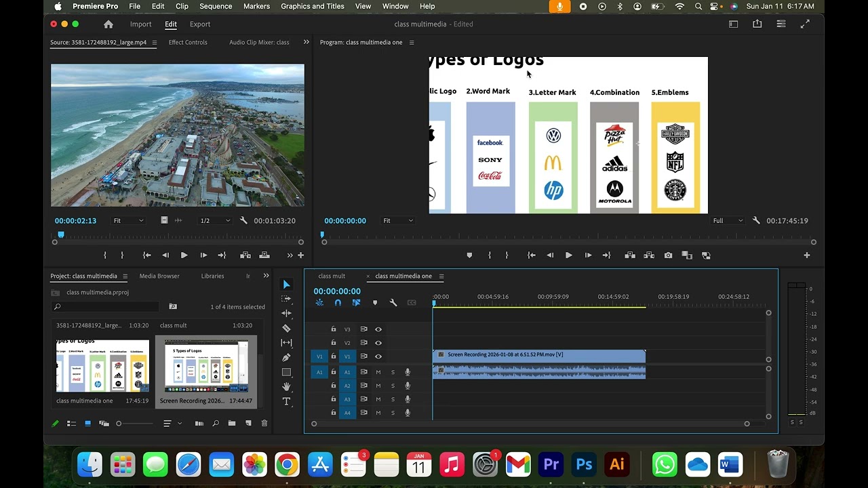Click the New Item icon in Project panel
868x488 pixels.
pyautogui.click(x=248, y=424)
